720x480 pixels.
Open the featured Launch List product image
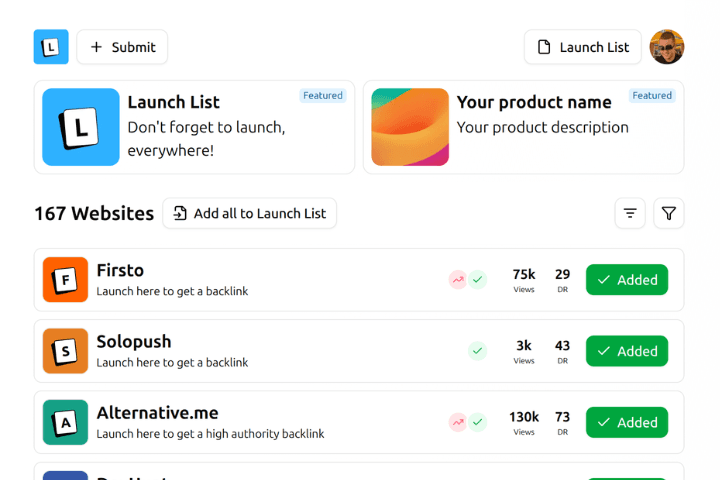tap(81, 127)
